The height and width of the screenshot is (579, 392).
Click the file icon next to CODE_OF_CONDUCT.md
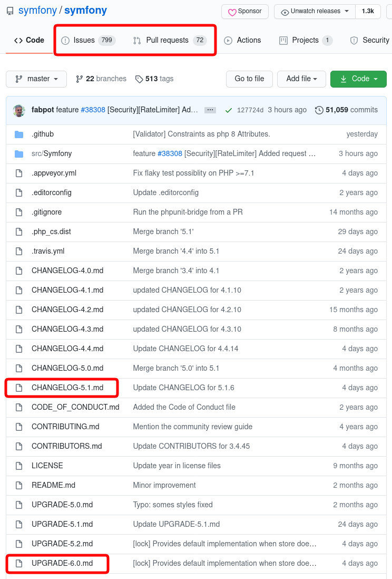(x=19, y=407)
